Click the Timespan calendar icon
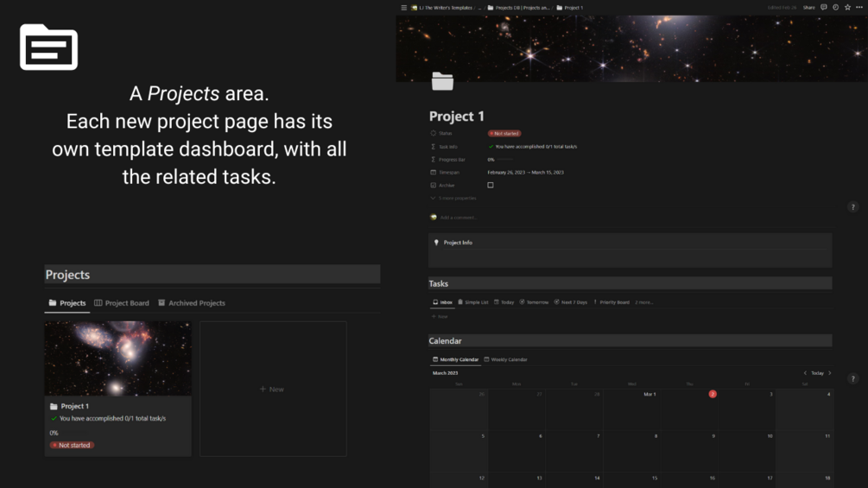The width and height of the screenshot is (868, 488). click(x=433, y=172)
